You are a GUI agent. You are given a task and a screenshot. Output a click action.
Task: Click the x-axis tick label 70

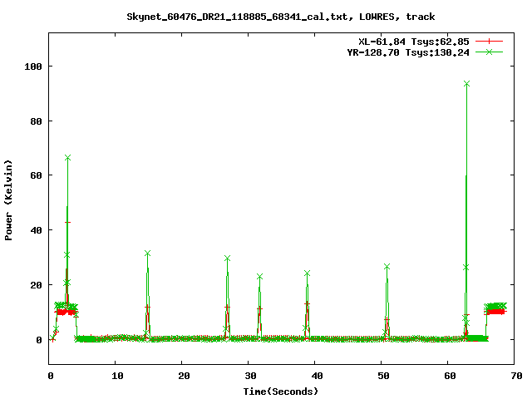pyautogui.click(x=516, y=376)
